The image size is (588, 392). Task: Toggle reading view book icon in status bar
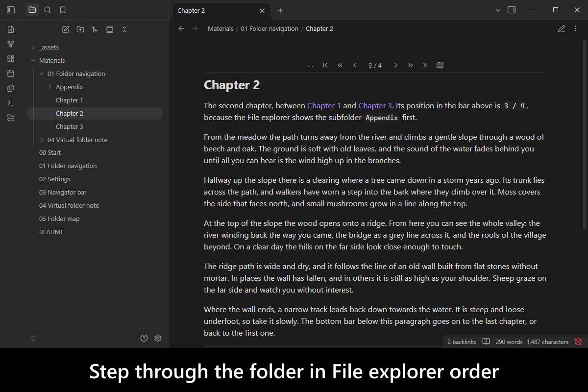(x=486, y=342)
